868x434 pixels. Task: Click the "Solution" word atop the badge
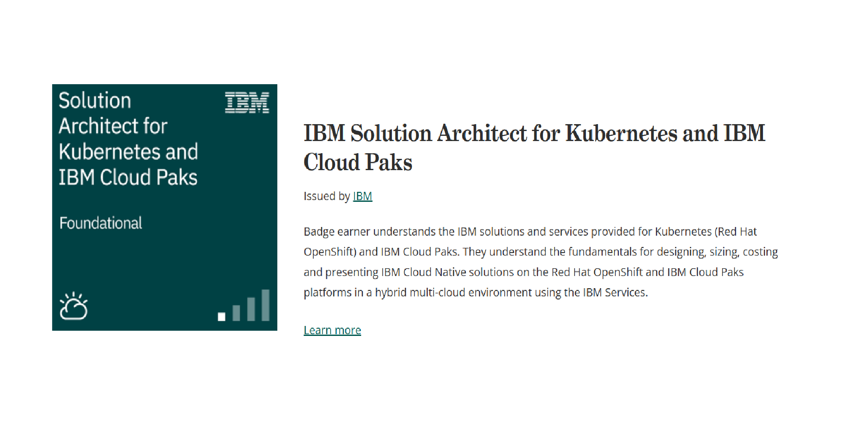[x=95, y=101]
